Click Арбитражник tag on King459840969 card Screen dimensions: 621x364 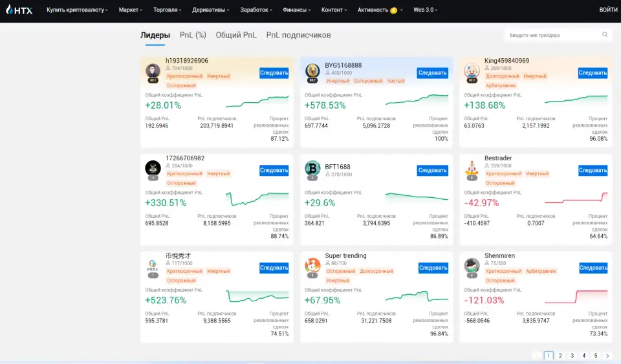(x=501, y=85)
